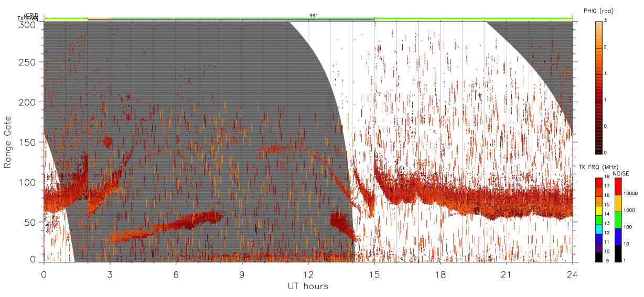This screenshot has height=297, width=644.
Task: Select the black swatch in NOISE legend
Action: 618,254
